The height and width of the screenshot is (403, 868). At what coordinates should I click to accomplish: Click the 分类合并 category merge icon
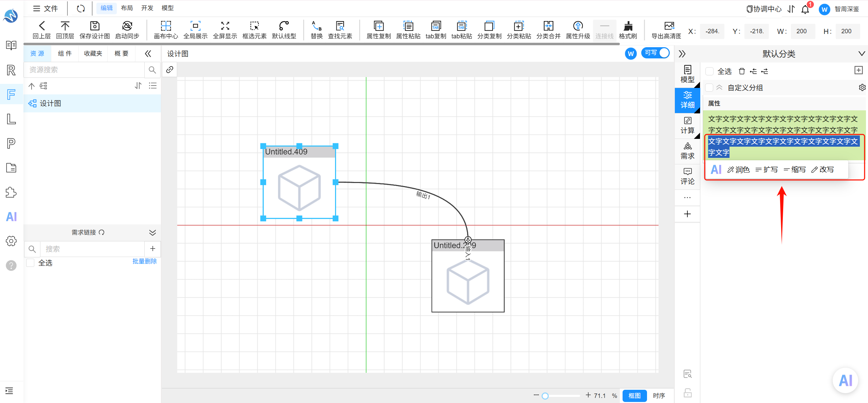pos(548,26)
